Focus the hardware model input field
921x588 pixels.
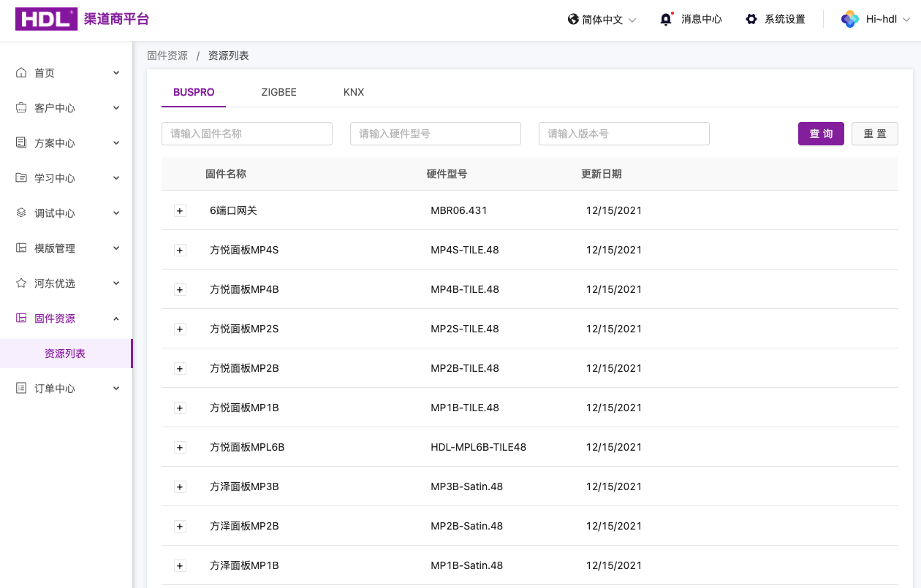(x=436, y=134)
